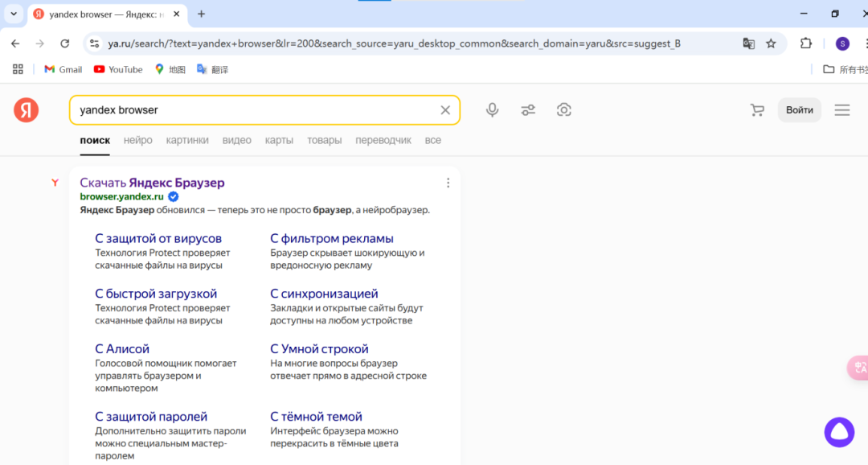Open С Умной строкой link

(319, 349)
